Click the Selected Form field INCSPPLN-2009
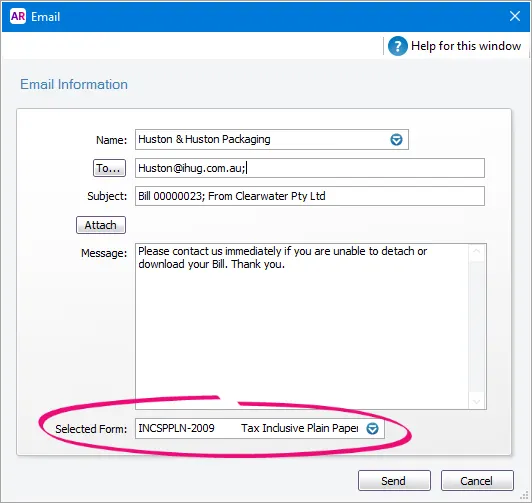Viewport: 532px width, 503px height. [x=260, y=428]
